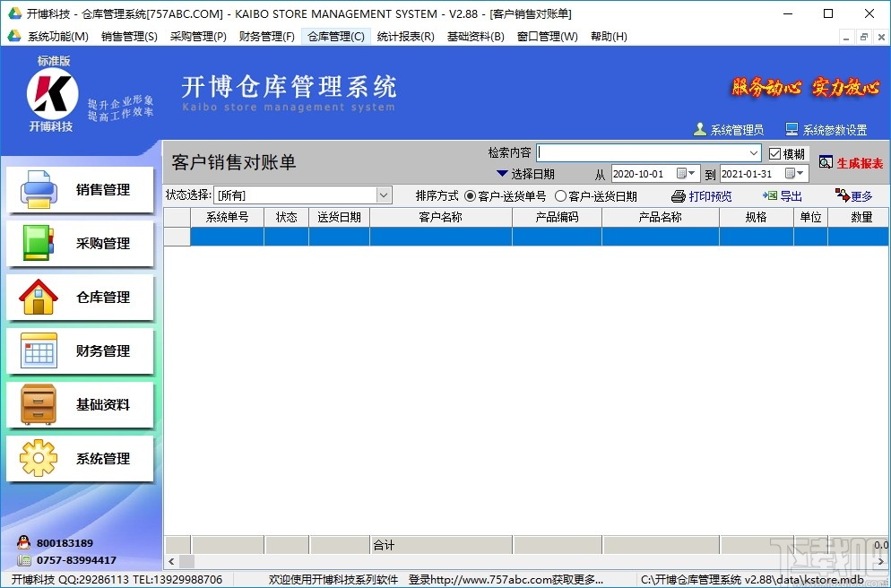Open the 状态选择 status dropdown
The width and height of the screenshot is (891, 588).
pyautogui.click(x=383, y=195)
